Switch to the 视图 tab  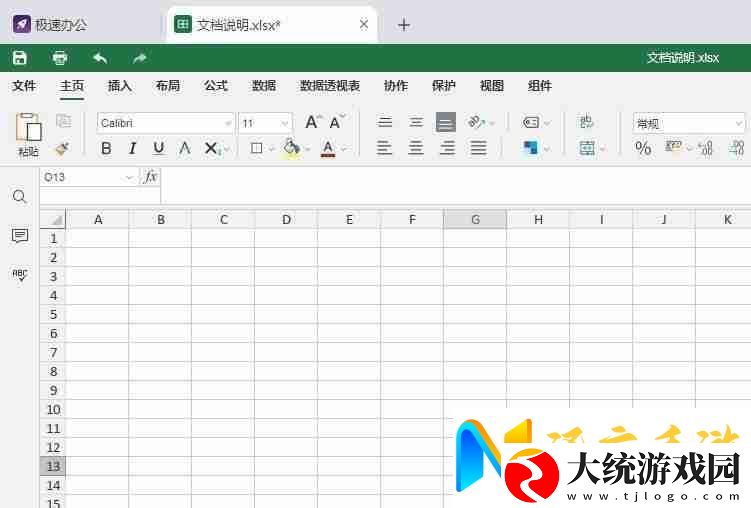click(492, 86)
